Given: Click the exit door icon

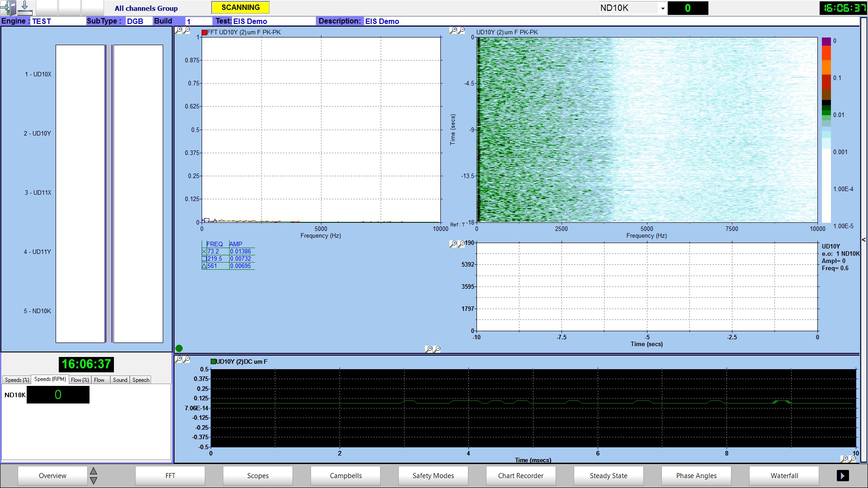Looking at the screenshot, I should click(8, 8).
